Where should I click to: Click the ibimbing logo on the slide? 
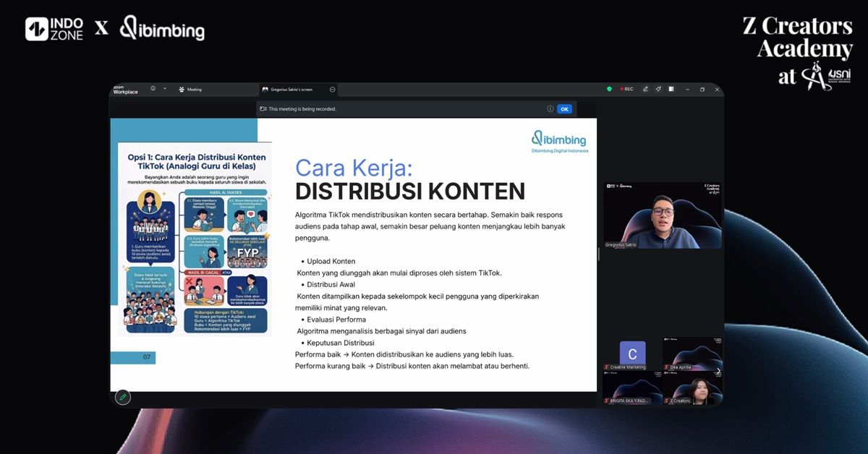click(559, 140)
